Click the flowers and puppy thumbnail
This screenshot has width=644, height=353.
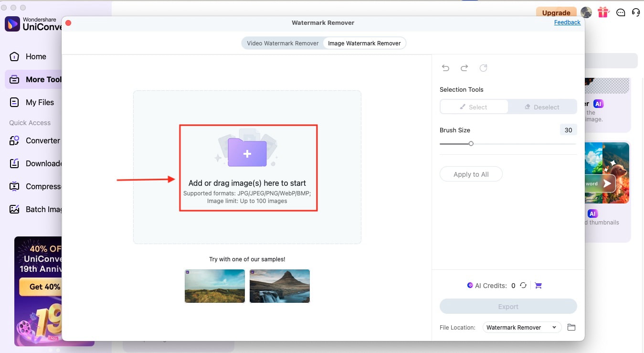[607, 172]
